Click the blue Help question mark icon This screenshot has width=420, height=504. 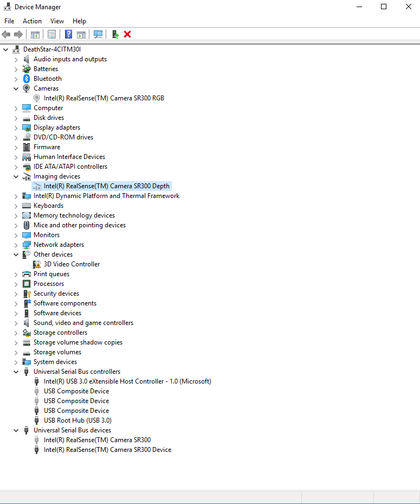point(68,34)
